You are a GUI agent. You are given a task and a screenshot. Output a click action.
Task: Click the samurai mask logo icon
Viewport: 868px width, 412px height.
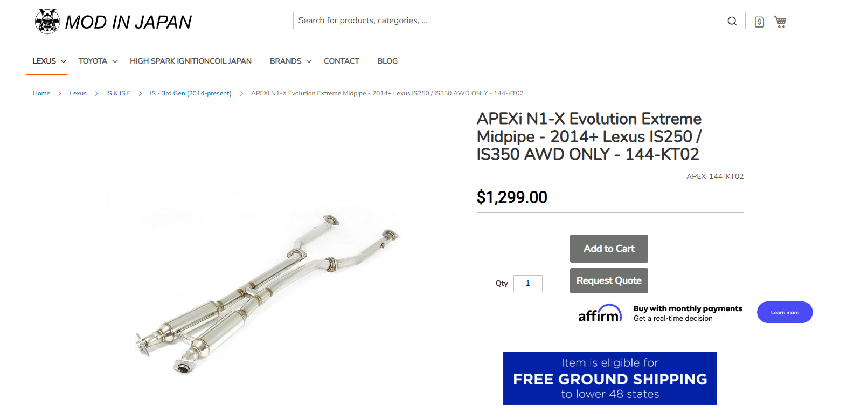(47, 22)
